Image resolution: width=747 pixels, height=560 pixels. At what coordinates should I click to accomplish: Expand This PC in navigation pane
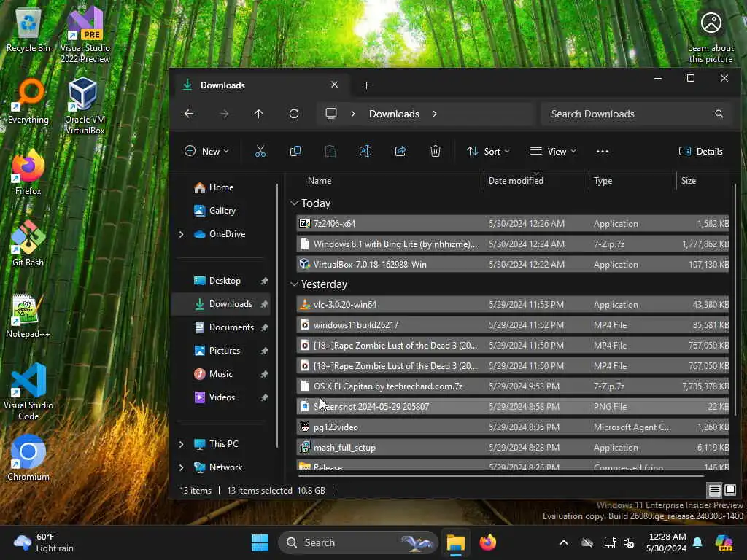181,444
